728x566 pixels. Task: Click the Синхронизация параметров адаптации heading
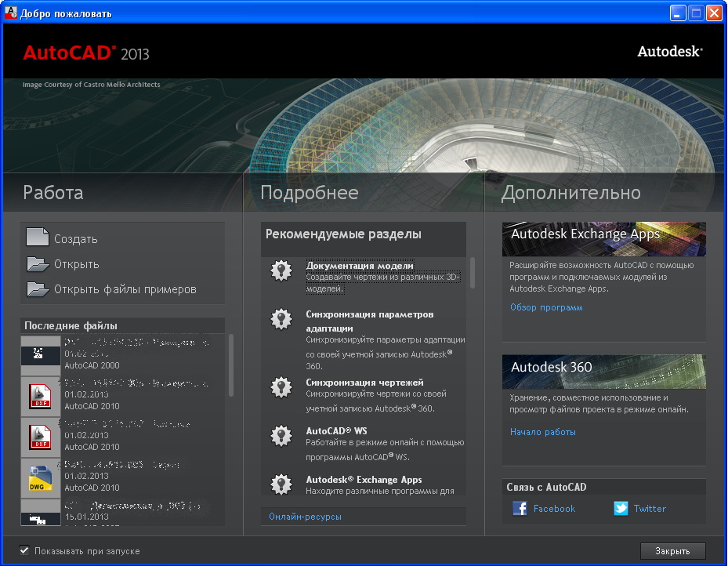point(370,321)
